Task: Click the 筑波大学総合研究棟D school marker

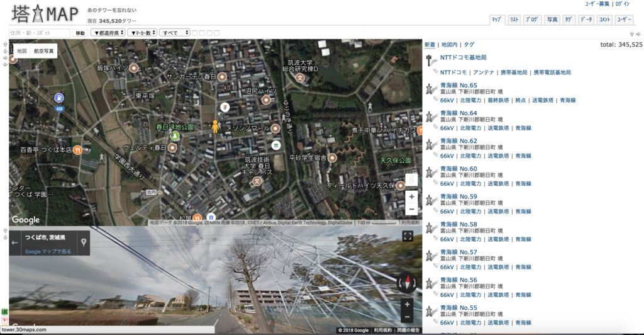Action: pos(300,77)
